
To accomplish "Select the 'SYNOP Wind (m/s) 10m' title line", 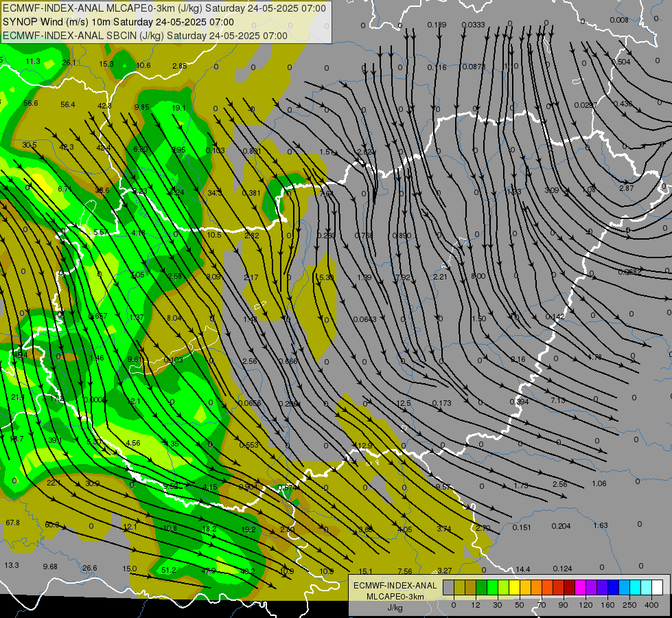I will tap(118, 22).
